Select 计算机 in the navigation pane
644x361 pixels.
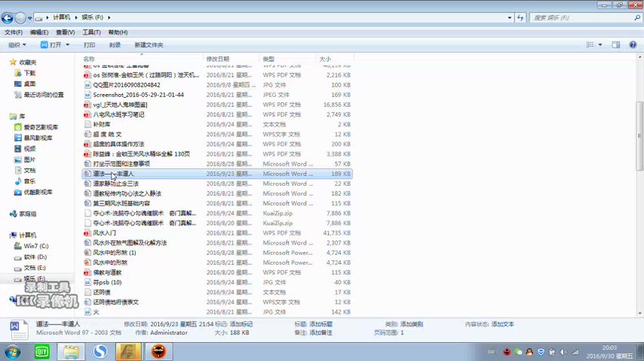pos(27,235)
